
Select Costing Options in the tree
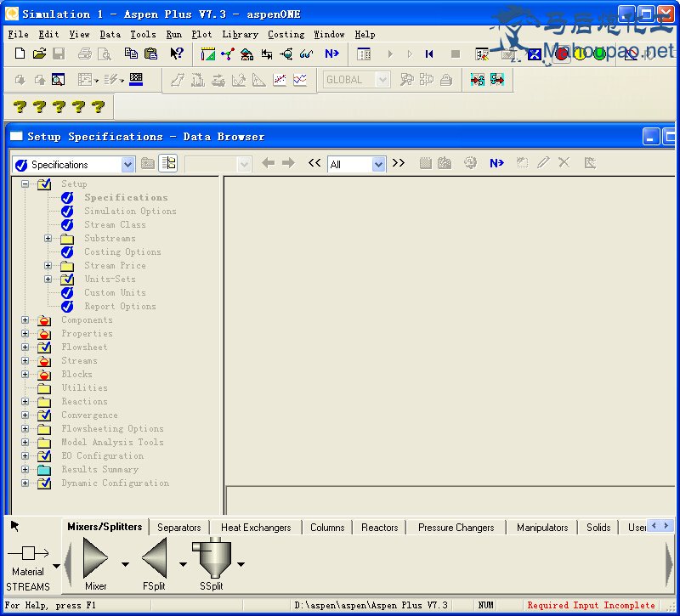[x=122, y=251]
